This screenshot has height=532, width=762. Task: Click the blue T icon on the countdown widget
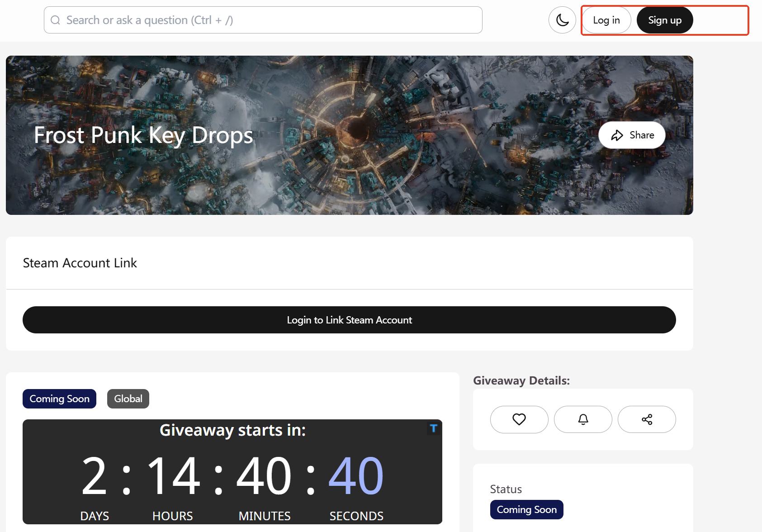(433, 428)
